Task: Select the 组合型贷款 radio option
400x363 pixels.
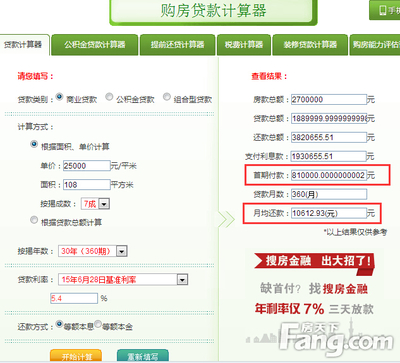Action: (167, 97)
